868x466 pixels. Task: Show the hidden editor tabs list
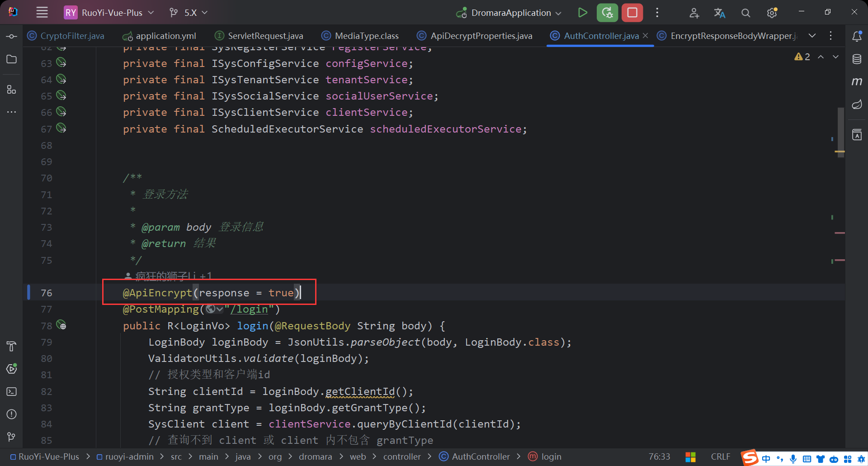812,36
